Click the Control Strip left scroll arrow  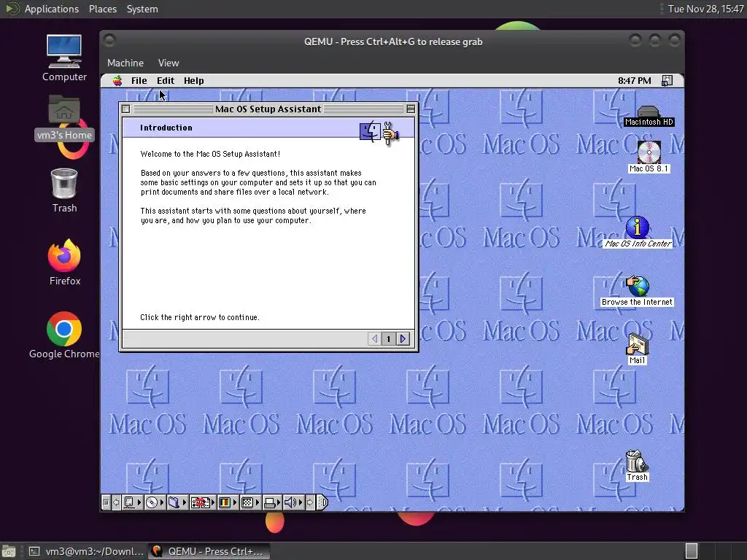click(116, 502)
